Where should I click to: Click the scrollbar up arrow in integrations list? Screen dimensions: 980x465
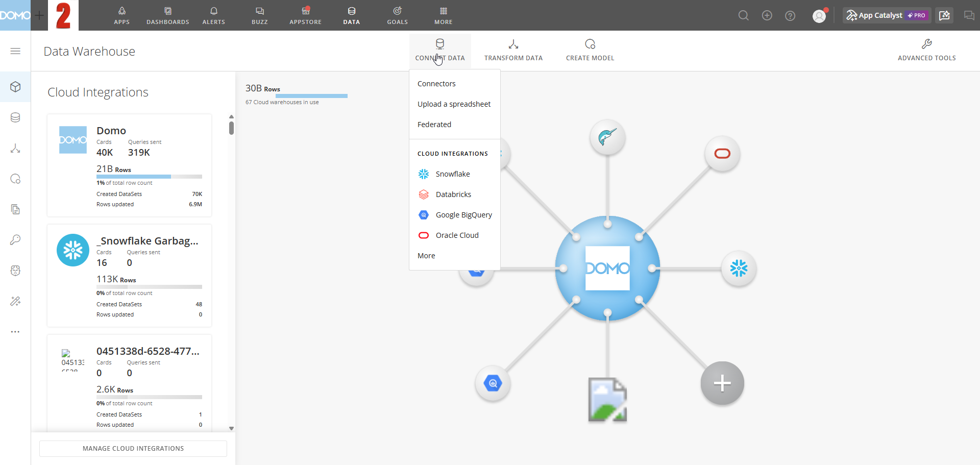[231, 117]
